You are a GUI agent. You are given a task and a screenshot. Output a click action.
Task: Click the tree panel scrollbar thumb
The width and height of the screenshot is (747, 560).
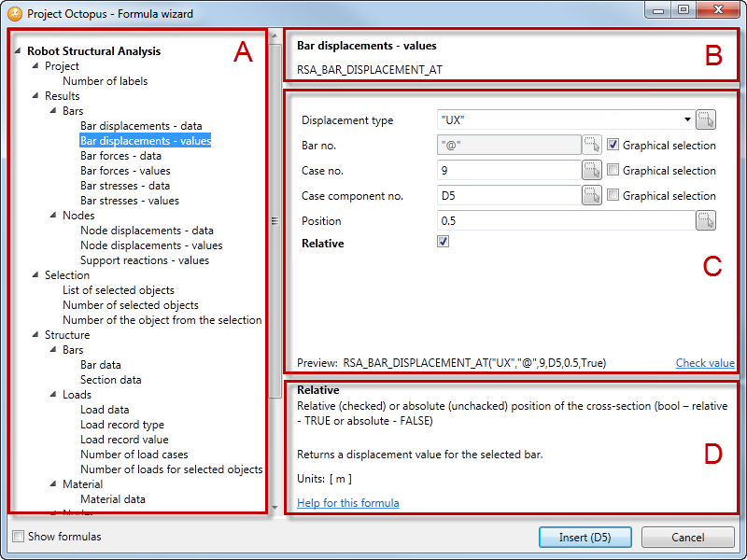[275, 221]
